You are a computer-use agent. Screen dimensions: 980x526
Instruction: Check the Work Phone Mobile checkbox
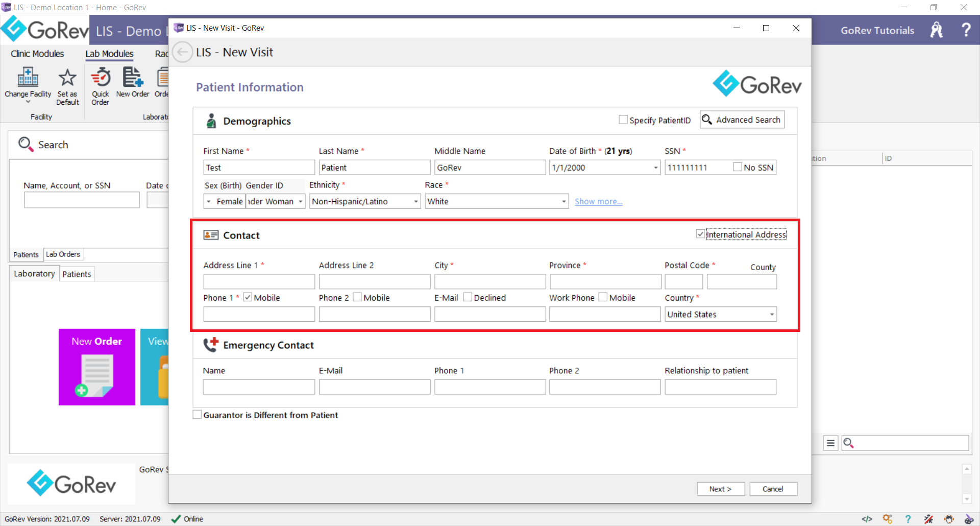point(603,297)
